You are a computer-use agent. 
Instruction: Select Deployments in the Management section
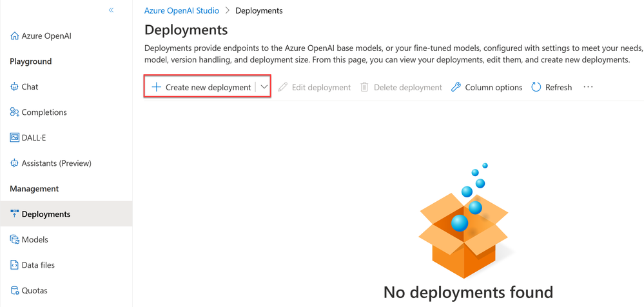[x=66, y=213]
